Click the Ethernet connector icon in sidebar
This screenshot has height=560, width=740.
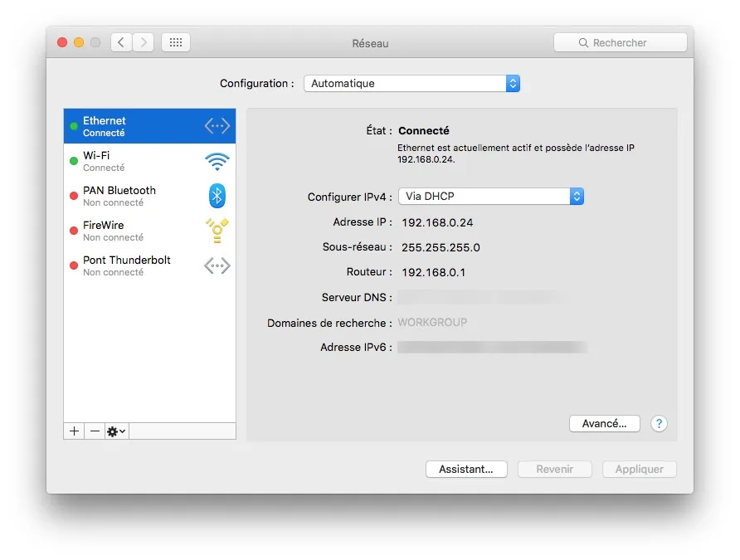coord(216,126)
